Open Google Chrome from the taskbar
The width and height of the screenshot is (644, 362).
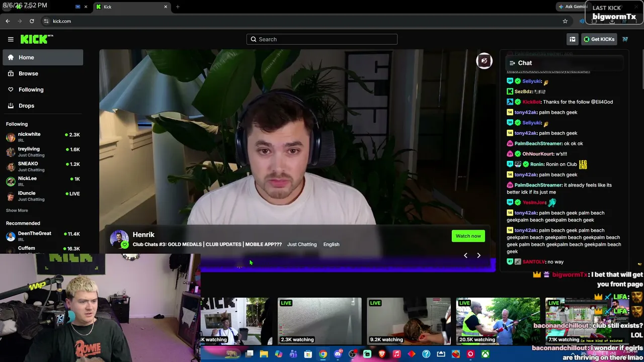[323, 354]
